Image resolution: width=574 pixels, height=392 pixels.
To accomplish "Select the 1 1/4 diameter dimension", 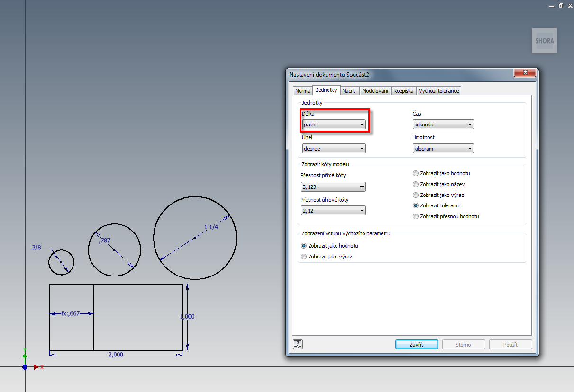I will pos(211,227).
